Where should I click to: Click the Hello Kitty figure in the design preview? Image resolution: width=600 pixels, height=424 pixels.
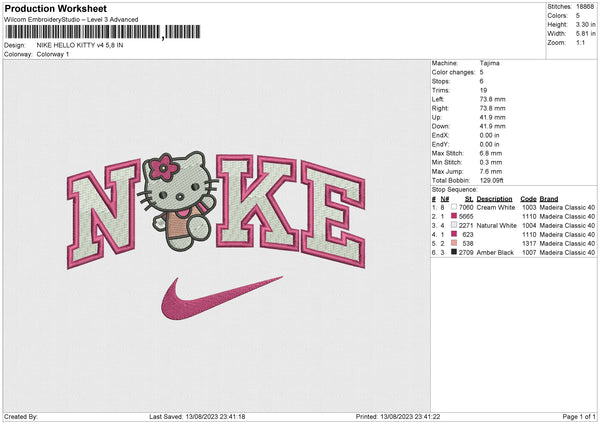178,201
